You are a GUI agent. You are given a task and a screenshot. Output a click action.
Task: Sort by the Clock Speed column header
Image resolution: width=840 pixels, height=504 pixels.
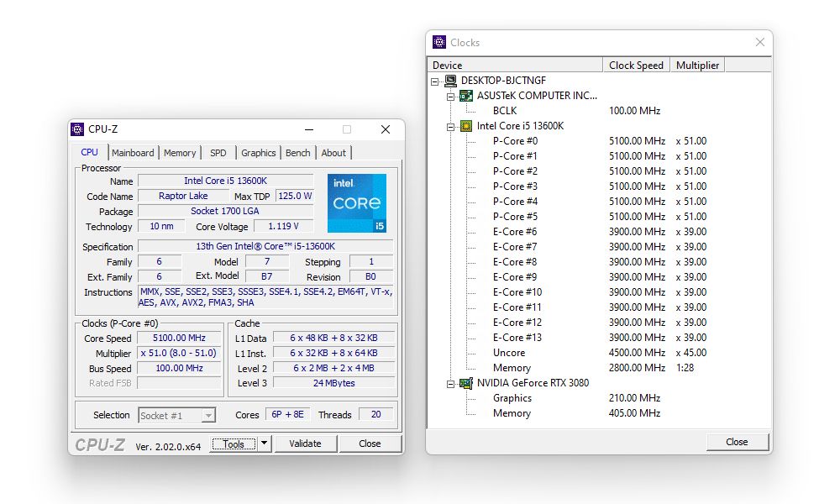(637, 65)
